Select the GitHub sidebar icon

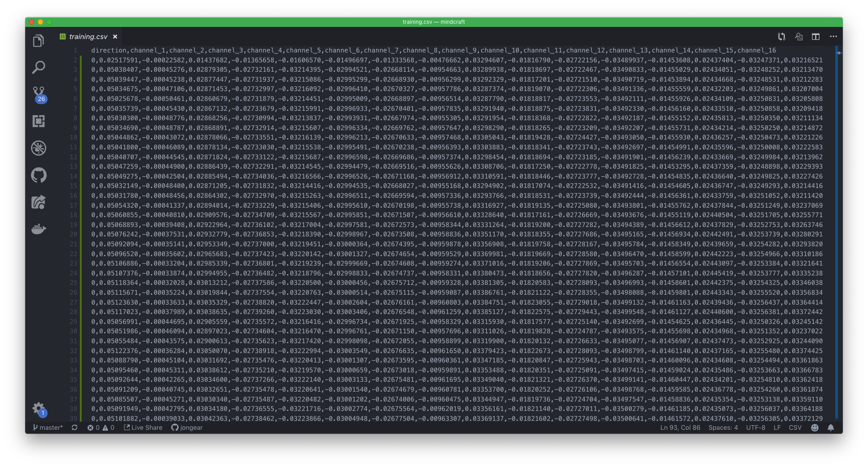point(39,175)
